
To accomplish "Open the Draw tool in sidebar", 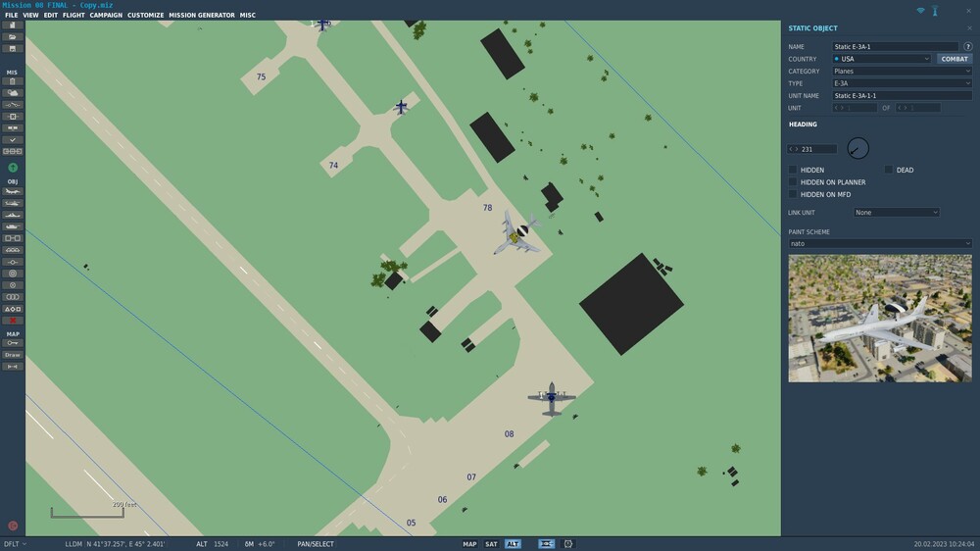I will [x=13, y=355].
